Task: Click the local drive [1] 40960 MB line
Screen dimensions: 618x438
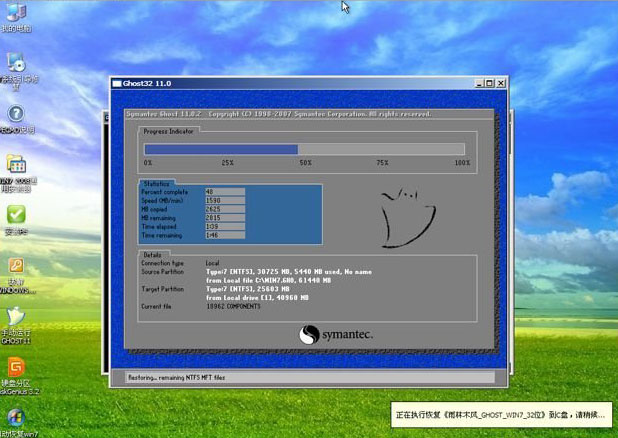Action: click(257, 298)
